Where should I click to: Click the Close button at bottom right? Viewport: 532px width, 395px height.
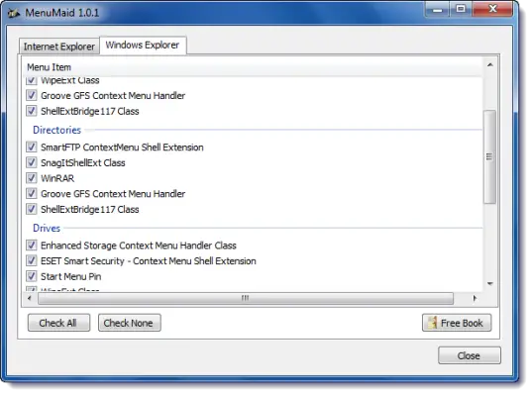(x=470, y=355)
